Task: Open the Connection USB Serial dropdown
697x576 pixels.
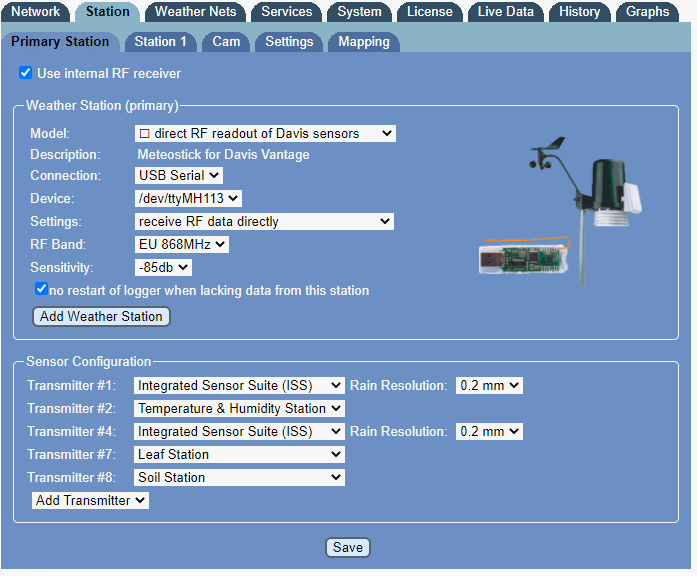Action: (178, 176)
